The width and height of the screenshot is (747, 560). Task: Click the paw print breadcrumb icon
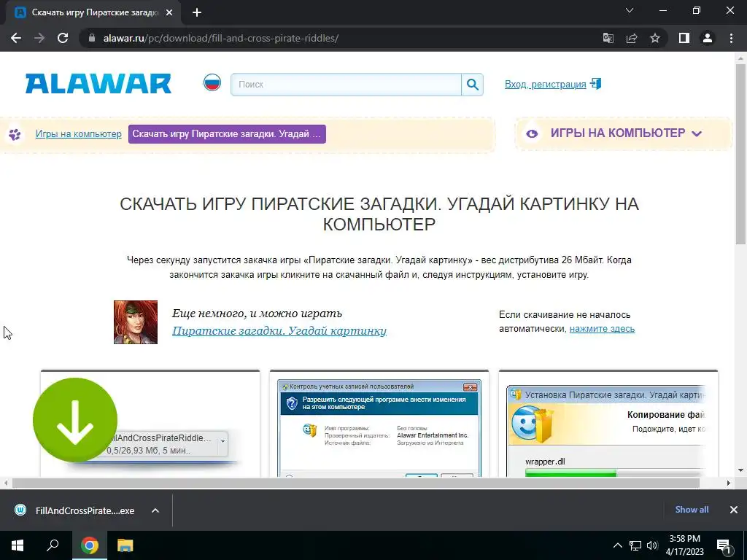pyautogui.click(x=15, y=134)
